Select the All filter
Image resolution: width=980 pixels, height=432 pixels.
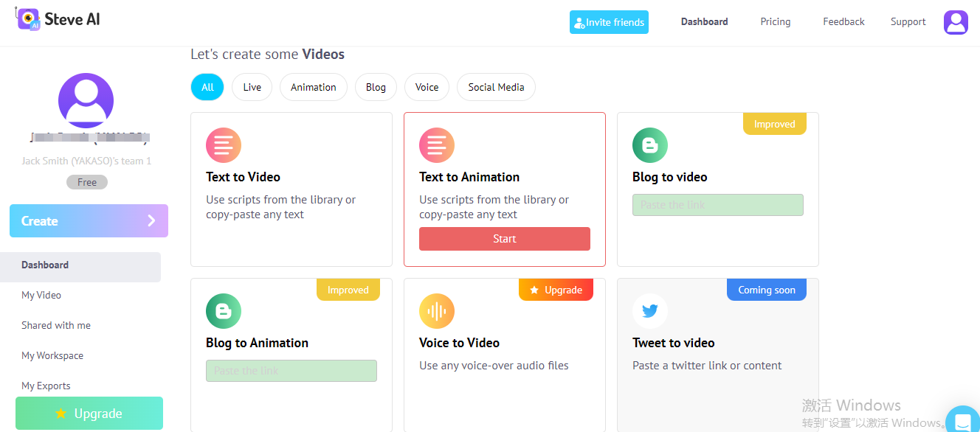(207, 87)
